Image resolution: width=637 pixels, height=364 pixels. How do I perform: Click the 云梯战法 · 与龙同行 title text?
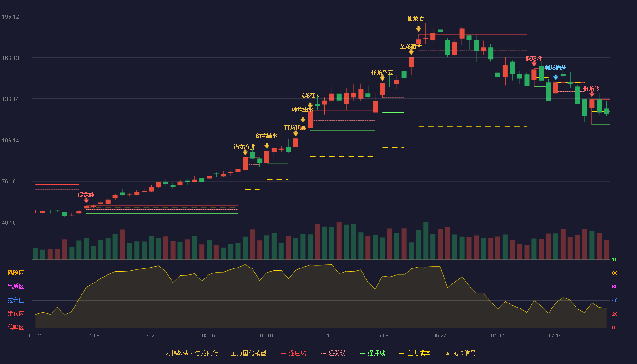click(x=192, y=353)
